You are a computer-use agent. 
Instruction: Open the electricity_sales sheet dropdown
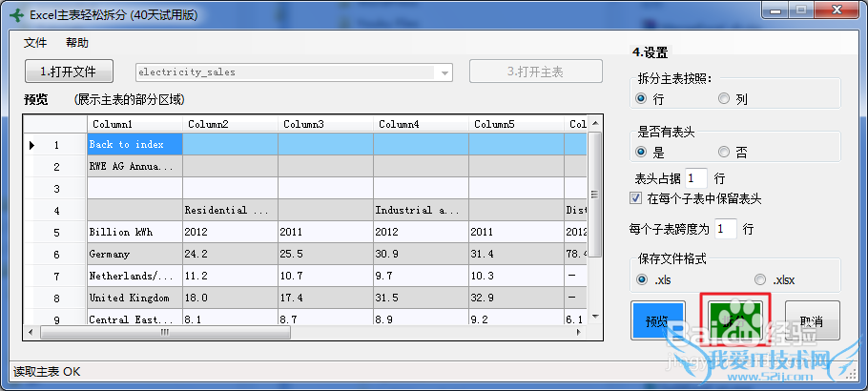[444, 72]
